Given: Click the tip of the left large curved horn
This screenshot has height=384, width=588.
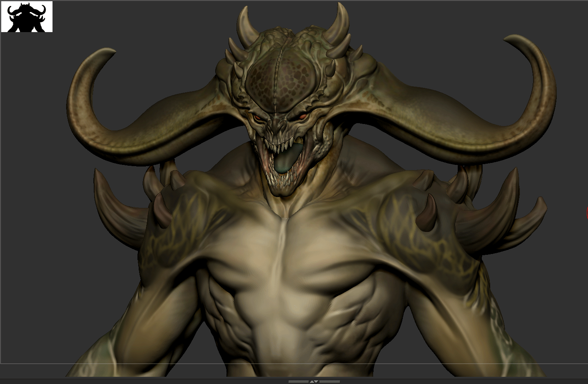Looking at the screenshot, I should 110,51.
